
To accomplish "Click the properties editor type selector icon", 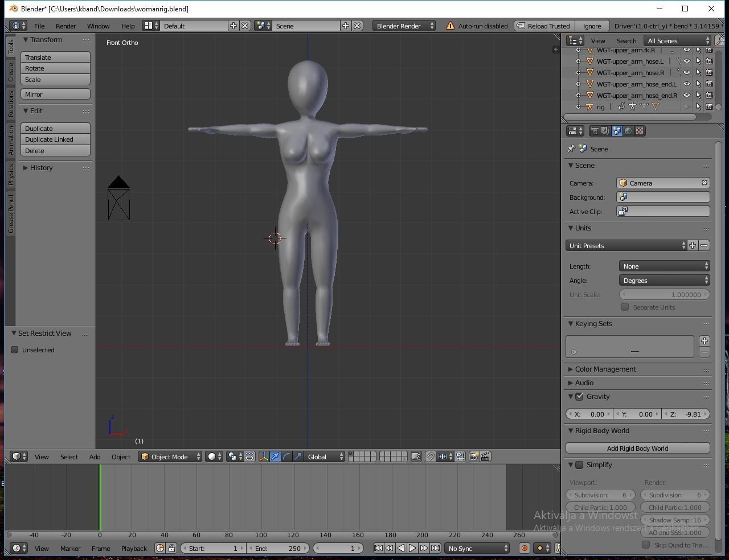I will click(576, 131).
